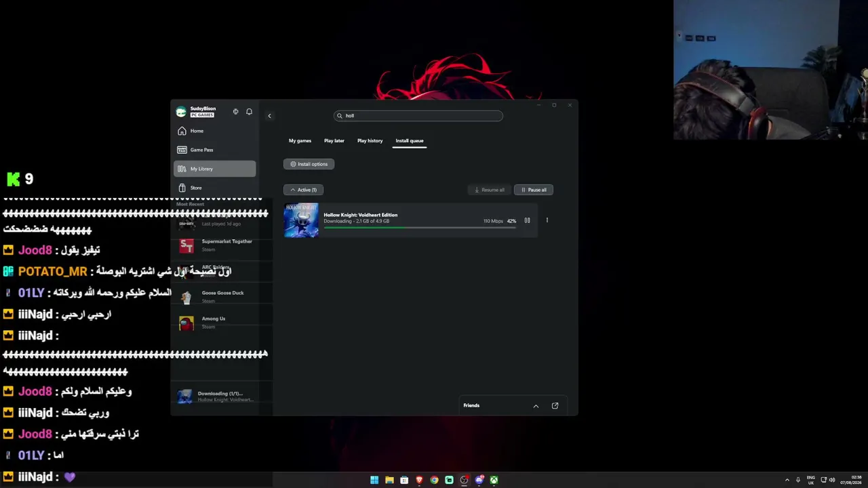Open Microsoft Store from the taskbar
The height and width of the screenshot is (488, 868).
point(404,480)
